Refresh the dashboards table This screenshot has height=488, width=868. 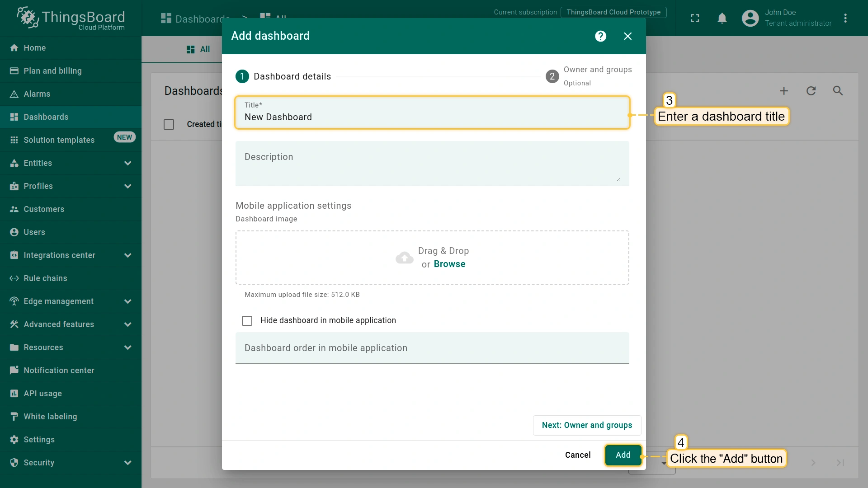811,91
